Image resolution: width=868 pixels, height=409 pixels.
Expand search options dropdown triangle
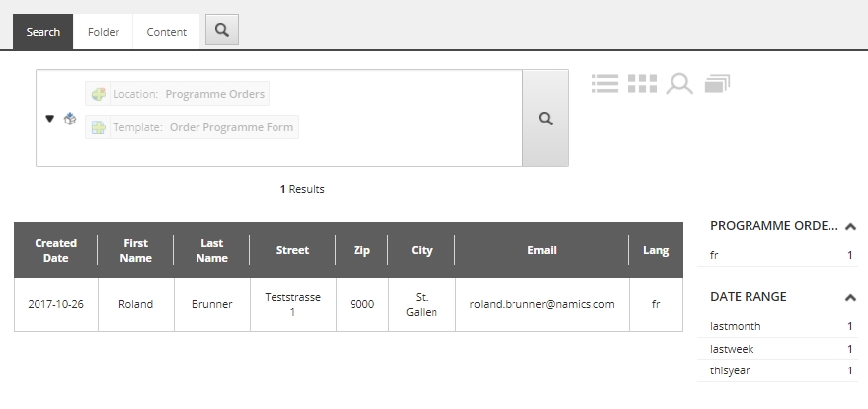pos(50,119)
